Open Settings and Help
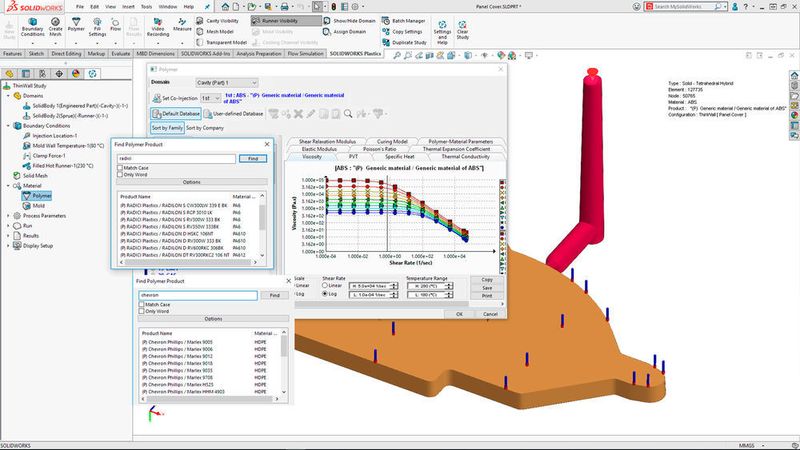This screenshot has width=800, height=450. (x=442, y=33)
